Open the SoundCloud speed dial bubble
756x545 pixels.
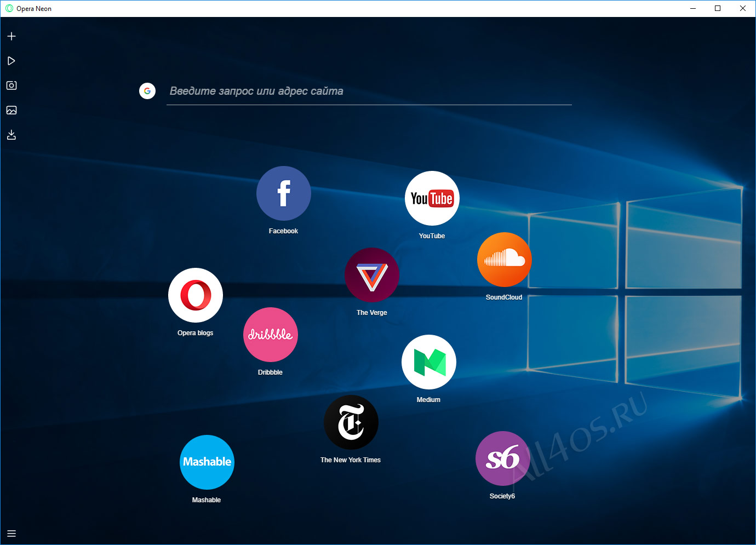(x=505, y=260)
